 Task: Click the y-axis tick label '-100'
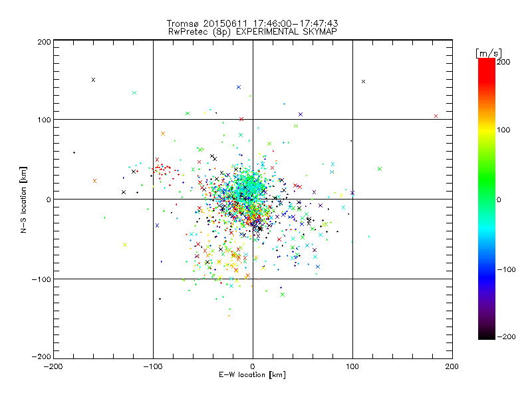pyautogui.click(x=41, y=279)
